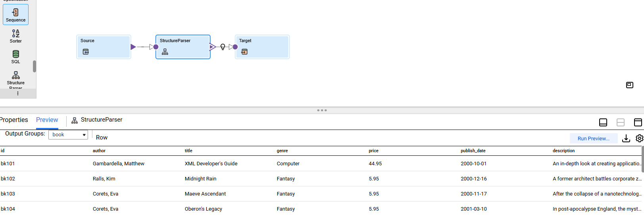This screenshot has height=215, width=644.
Task: Click the Row label beside Output Groups
Action: 102,138
